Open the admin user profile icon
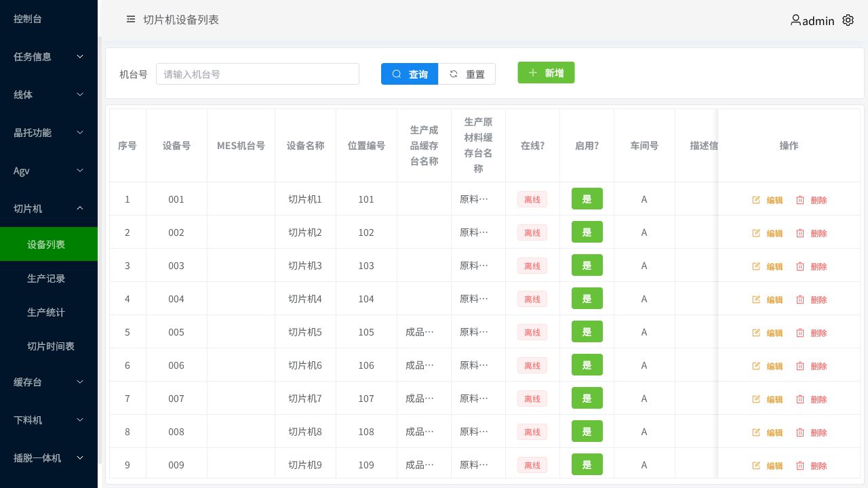This screenshot has height=488, width=868. pos(795,20)
